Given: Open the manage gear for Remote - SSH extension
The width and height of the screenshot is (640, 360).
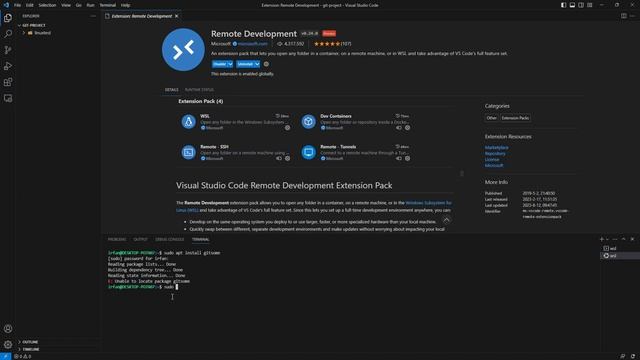Looking at the screenshot, I should click(287, 158).
